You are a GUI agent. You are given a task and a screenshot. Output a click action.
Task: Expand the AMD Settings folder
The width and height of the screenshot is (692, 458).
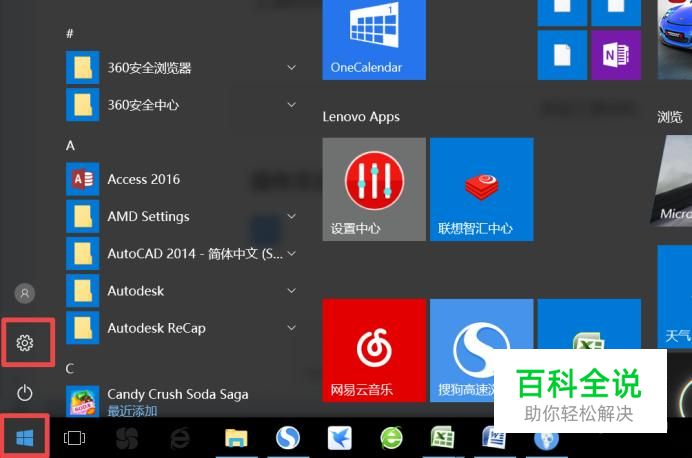point(291,216)
